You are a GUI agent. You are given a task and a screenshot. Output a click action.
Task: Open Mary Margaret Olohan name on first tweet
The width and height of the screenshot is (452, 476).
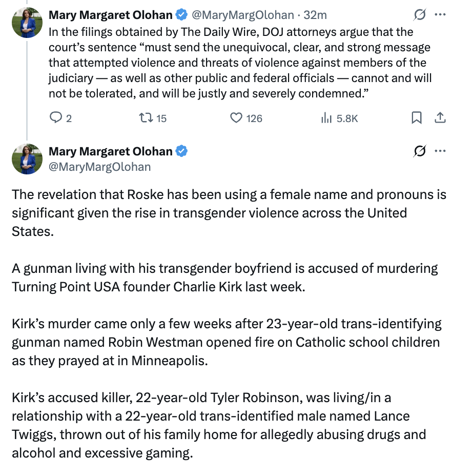tap(111, 15)
